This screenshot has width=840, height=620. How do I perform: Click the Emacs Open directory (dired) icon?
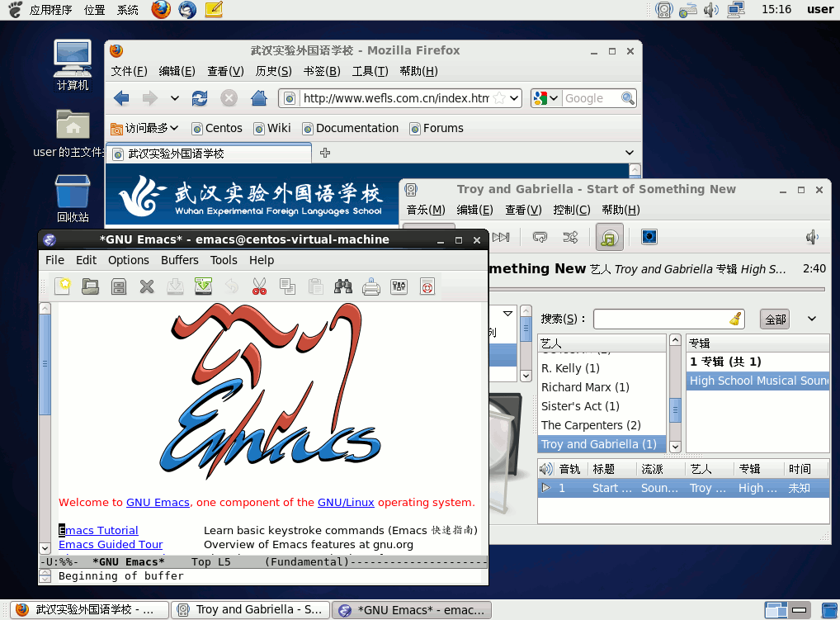[119, 286]
